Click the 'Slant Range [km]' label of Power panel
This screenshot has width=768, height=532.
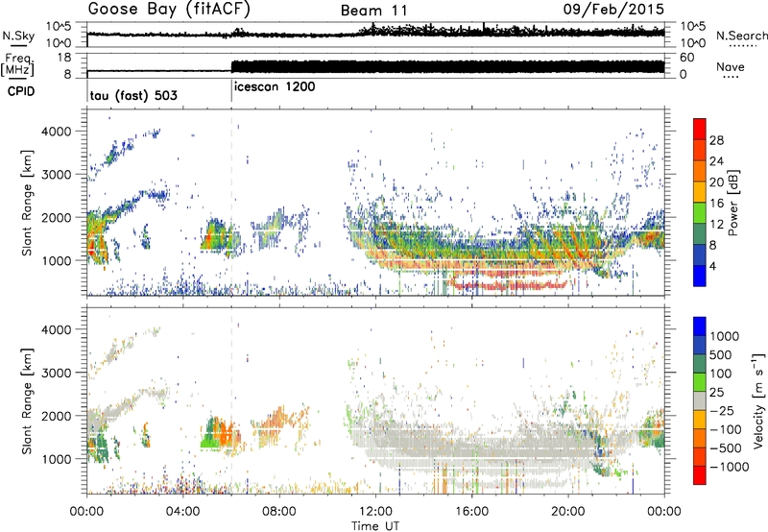click(27, 203)
